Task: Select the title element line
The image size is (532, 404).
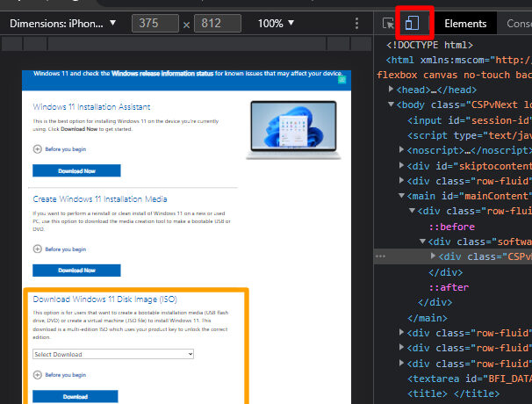Action: (x=453, y=393)
